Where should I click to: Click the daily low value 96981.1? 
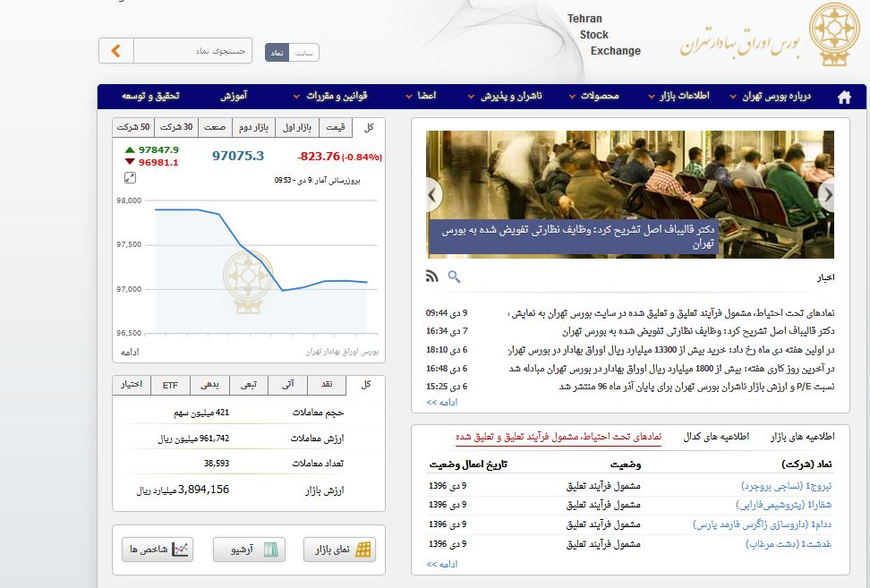[x=158, y=163]
